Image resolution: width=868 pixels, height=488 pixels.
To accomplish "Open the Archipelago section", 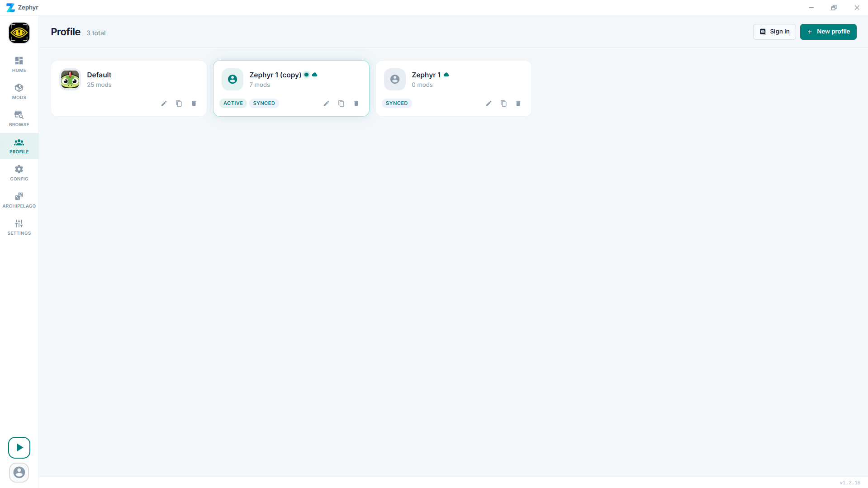I will 19,200.
